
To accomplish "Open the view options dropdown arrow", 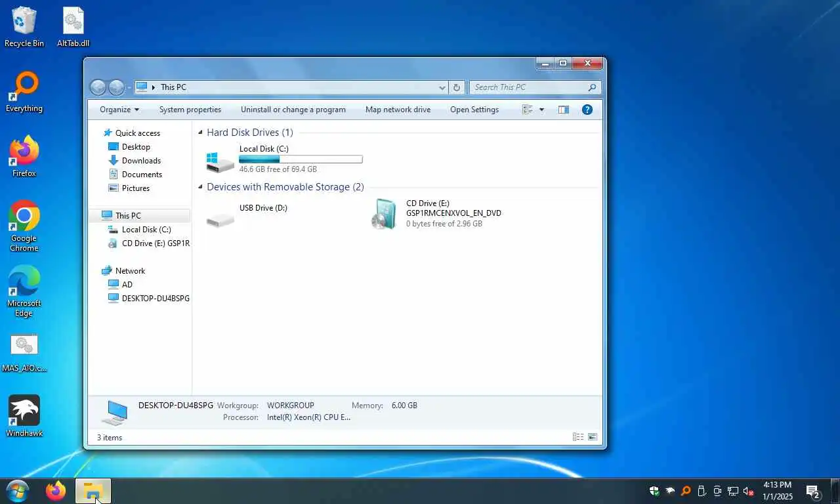I will (541, 110).
